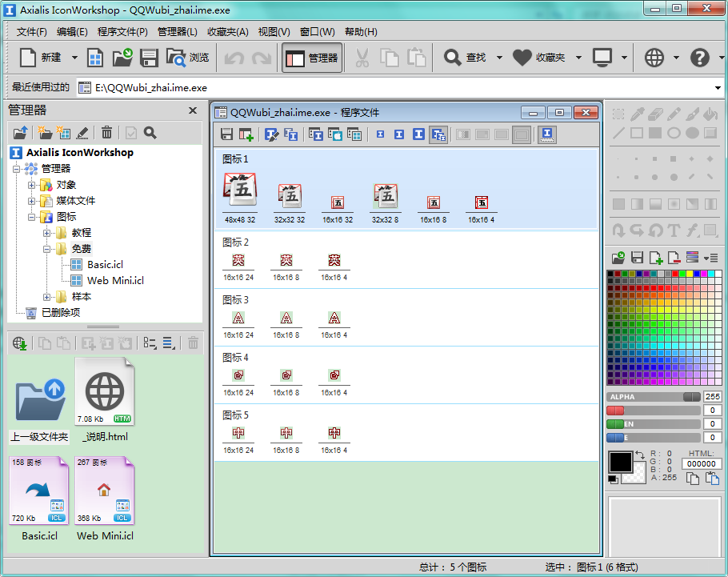Expand the recently used path dropdown
Screen dimensions: 728x577
pos(718,88)
